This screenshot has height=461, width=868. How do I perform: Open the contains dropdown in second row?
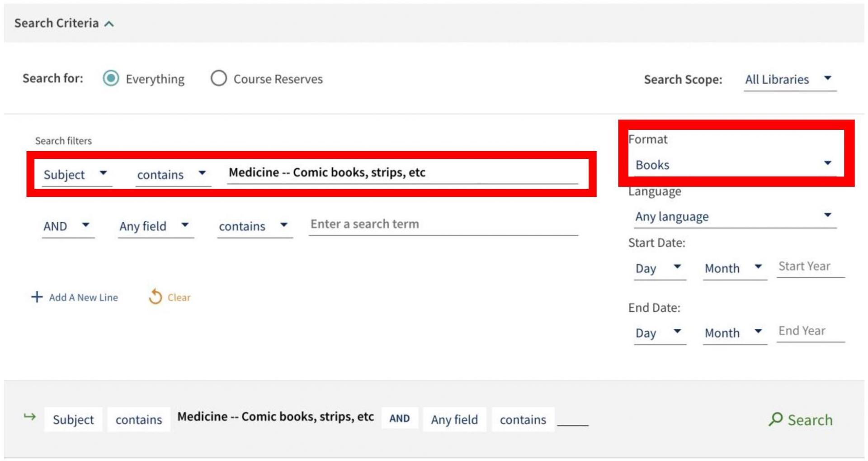click(255, 226)
